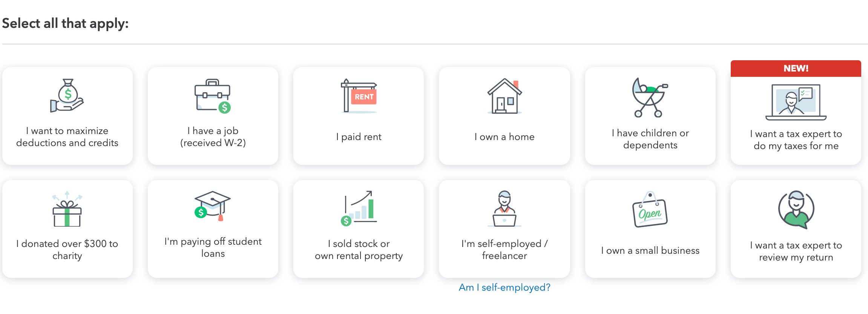Image resolution: width=868 pixels, height=314 pixels.
Task: Click the stock chart with dollar icon
Action: click(359, 208)
